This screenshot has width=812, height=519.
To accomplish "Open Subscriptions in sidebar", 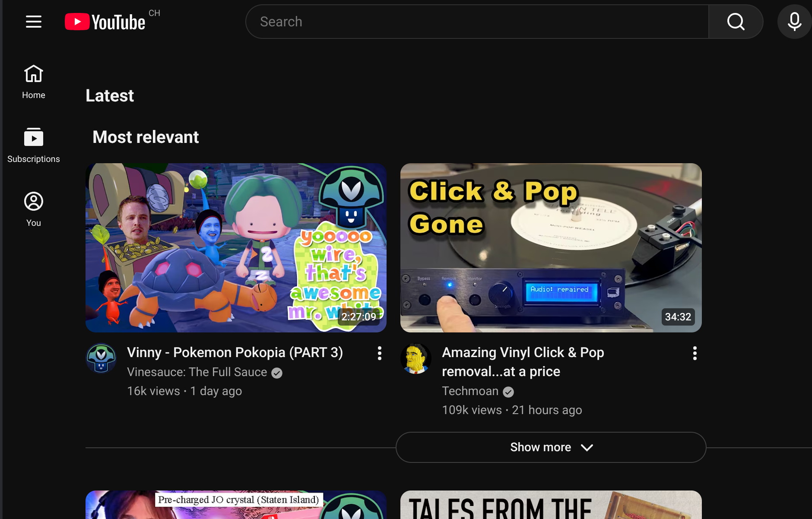I will point(34,146).
